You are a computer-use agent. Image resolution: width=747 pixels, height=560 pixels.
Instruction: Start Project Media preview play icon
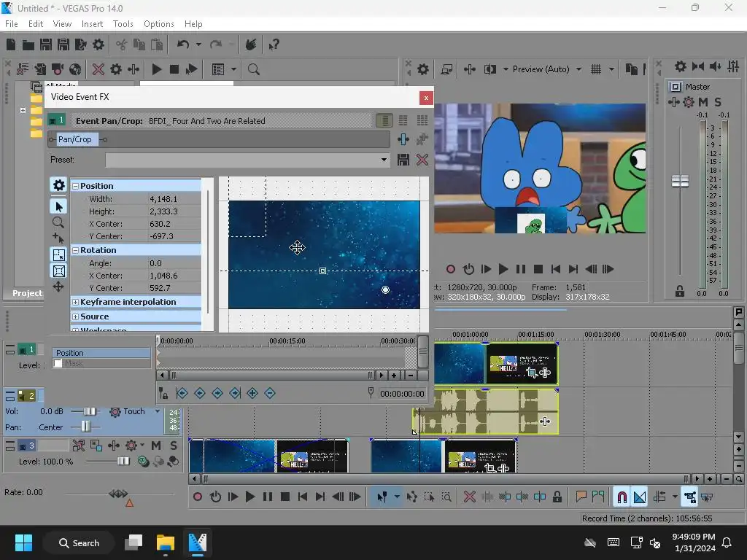coord(156,69)
